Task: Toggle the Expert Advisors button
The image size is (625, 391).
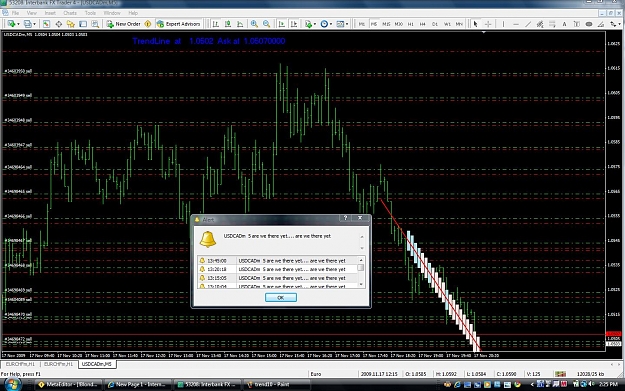Action: [x=179, y=24]
